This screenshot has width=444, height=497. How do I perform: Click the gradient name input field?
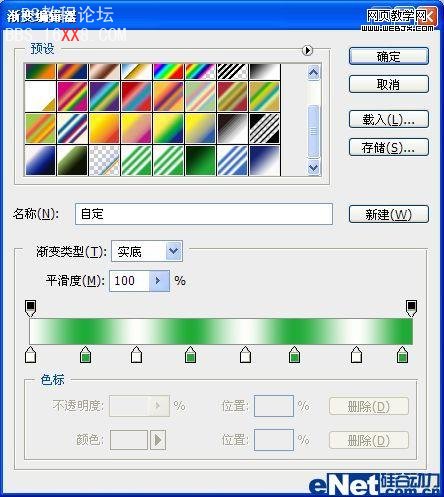pyautogui.click(x=204, y=214)
